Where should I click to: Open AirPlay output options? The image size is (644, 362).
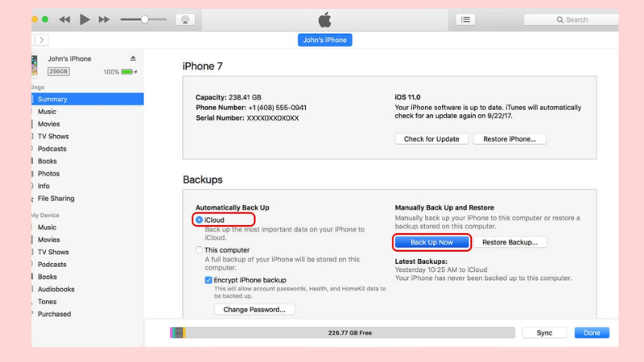185,19
